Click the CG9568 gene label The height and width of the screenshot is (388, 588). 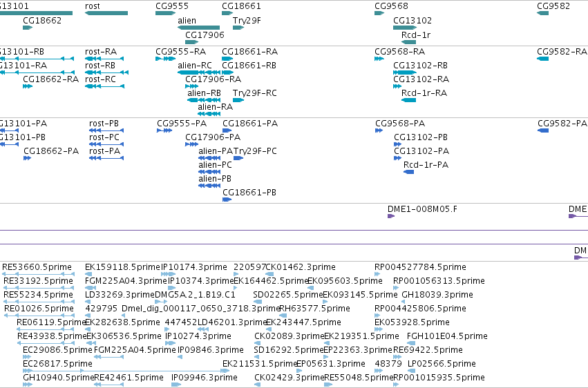point(392,6)
